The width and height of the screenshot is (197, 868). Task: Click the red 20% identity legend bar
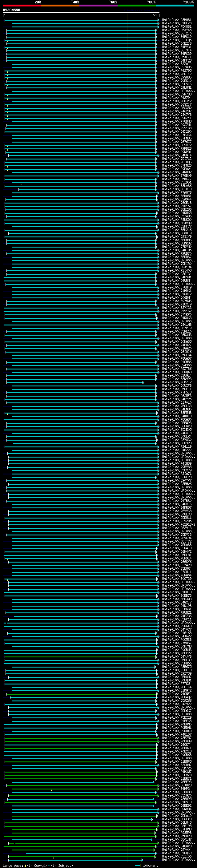coord(22,6)
